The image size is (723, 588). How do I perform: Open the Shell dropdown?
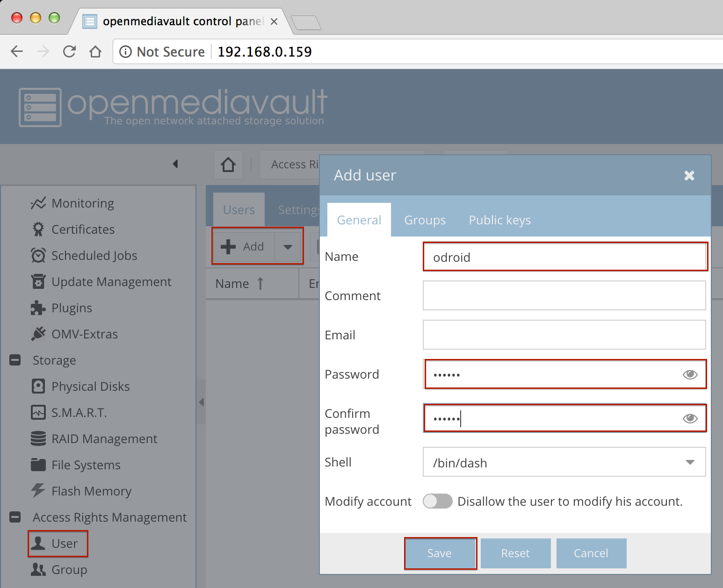coord(690,462)
